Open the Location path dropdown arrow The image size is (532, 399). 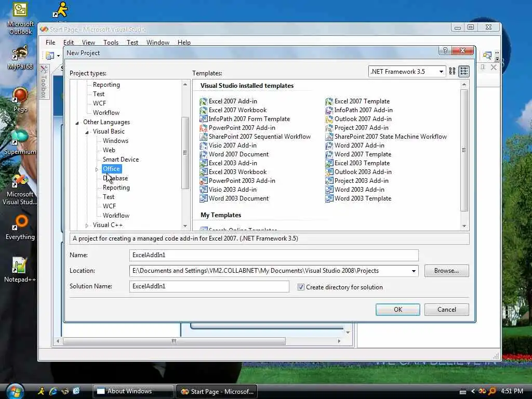click(x=414, y=271)
